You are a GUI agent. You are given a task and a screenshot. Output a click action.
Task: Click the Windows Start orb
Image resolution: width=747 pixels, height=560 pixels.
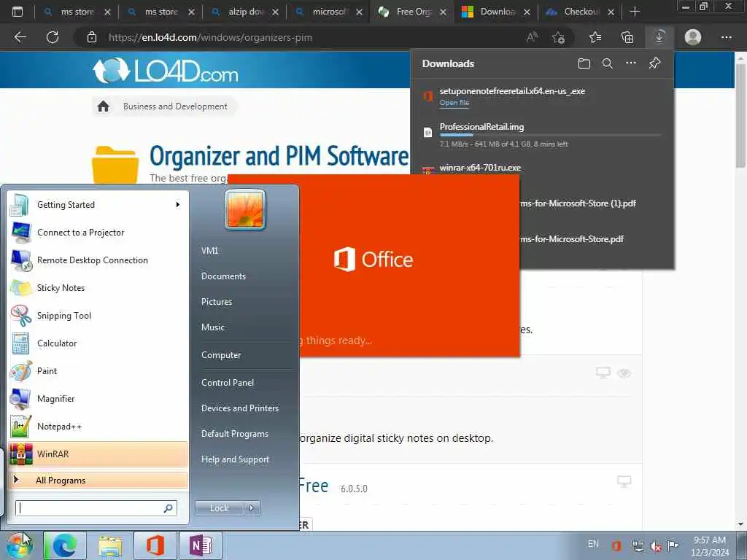[x=20, y=545]
